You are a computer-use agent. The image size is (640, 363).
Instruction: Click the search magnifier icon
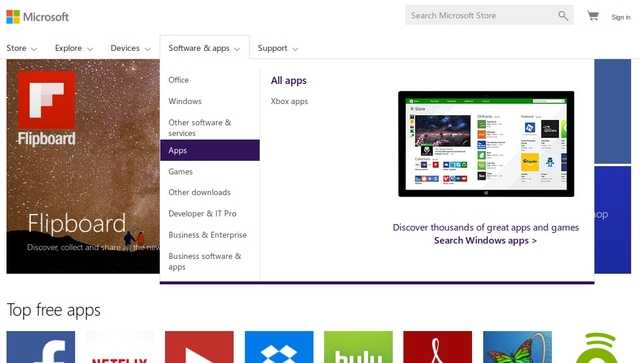pos(563,16)
